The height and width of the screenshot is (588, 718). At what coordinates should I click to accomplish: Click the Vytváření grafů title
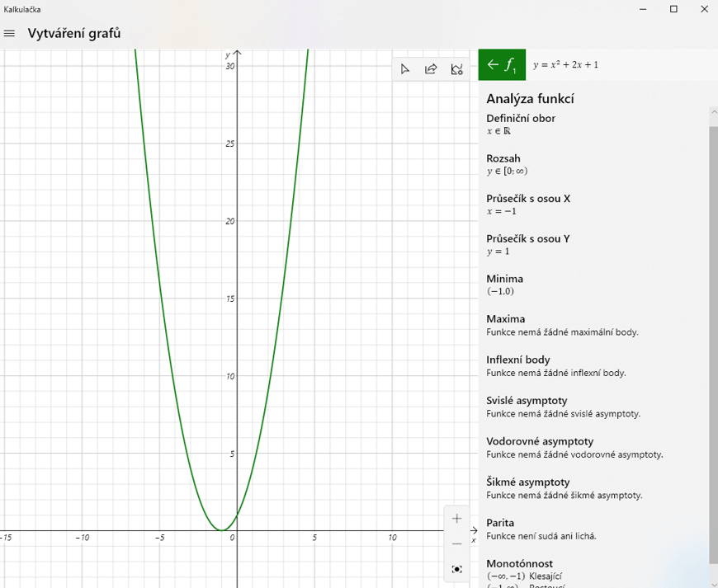(x=74, y=34)
